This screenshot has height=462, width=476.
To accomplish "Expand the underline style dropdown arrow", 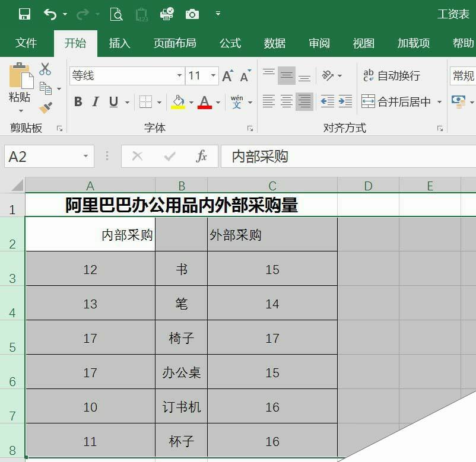I will (127, 102).
